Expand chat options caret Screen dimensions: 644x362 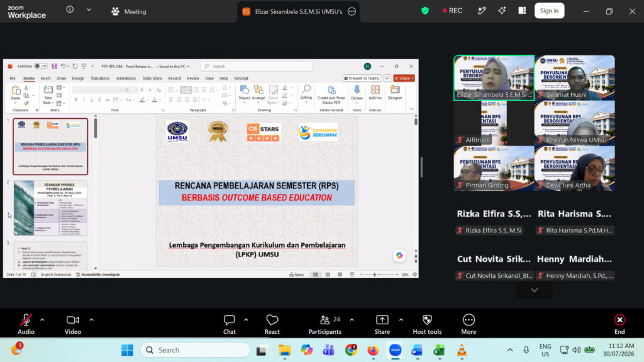point(246,320)
